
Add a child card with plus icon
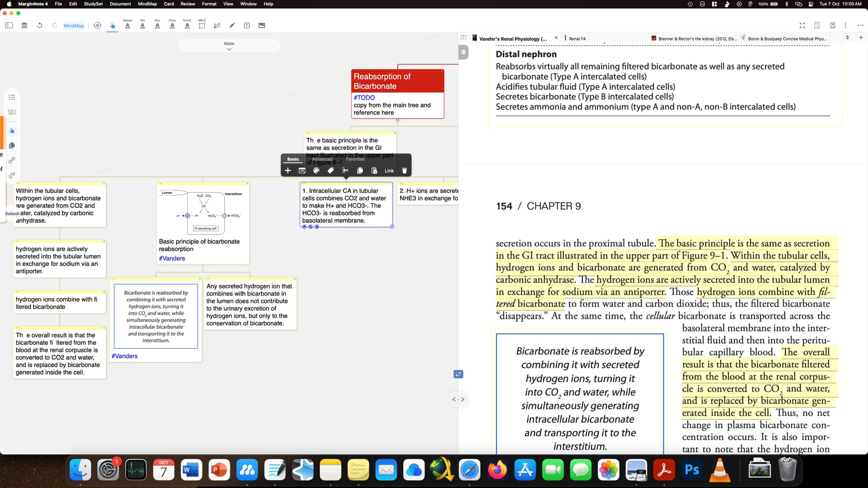(288, 171)
